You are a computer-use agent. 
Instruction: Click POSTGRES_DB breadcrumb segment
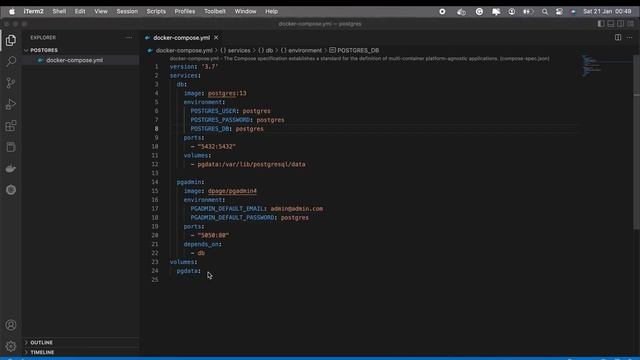click(358, 50)
